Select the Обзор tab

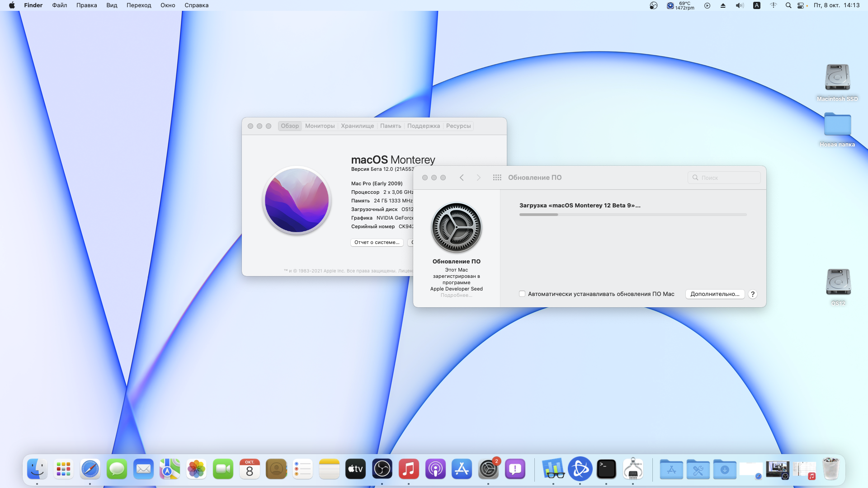(290, 126)
